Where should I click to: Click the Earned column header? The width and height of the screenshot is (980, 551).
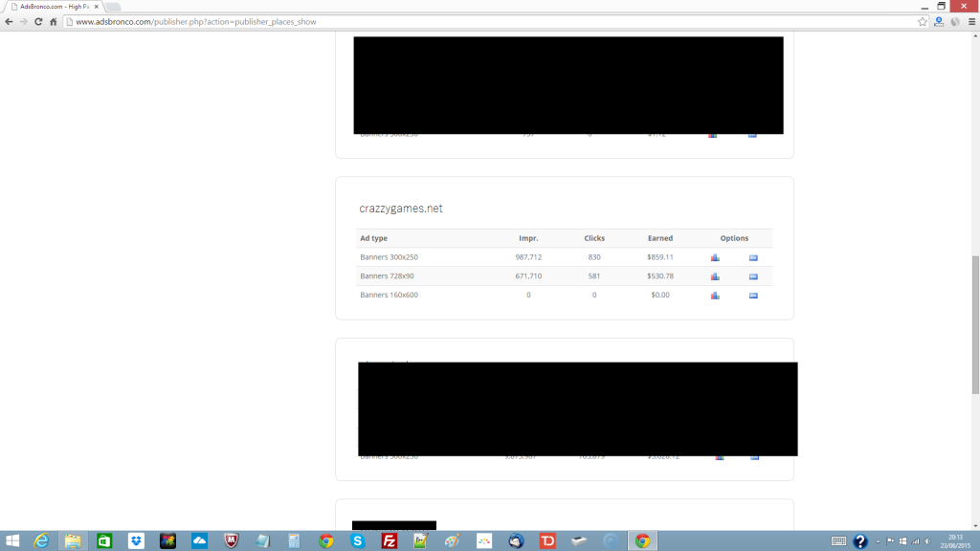tap(660, 238)
